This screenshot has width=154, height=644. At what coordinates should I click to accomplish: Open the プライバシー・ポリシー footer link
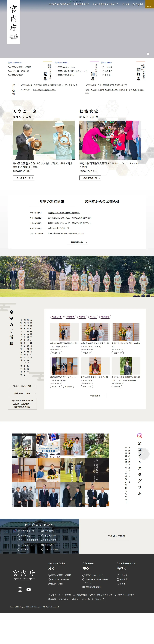69,599
